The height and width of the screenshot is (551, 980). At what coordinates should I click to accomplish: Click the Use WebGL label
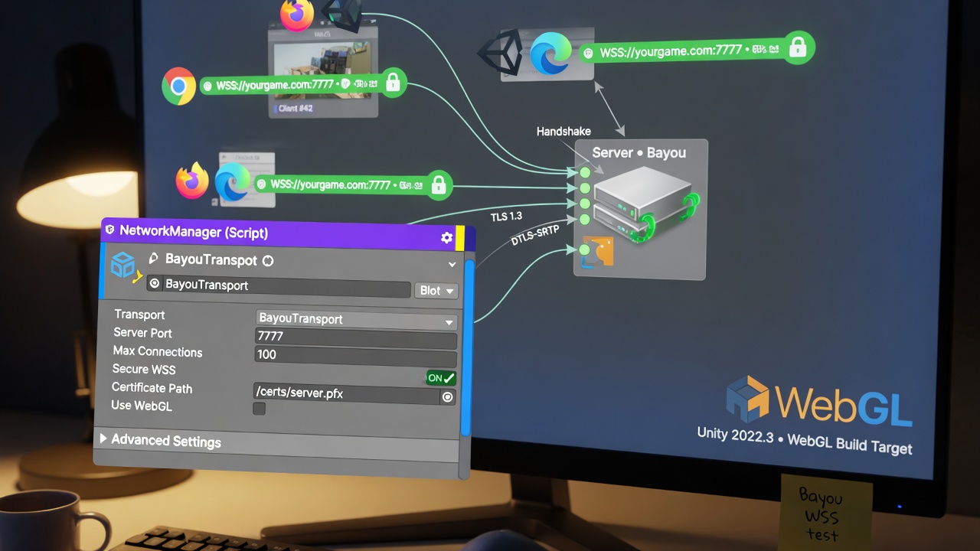click(142, 406)
